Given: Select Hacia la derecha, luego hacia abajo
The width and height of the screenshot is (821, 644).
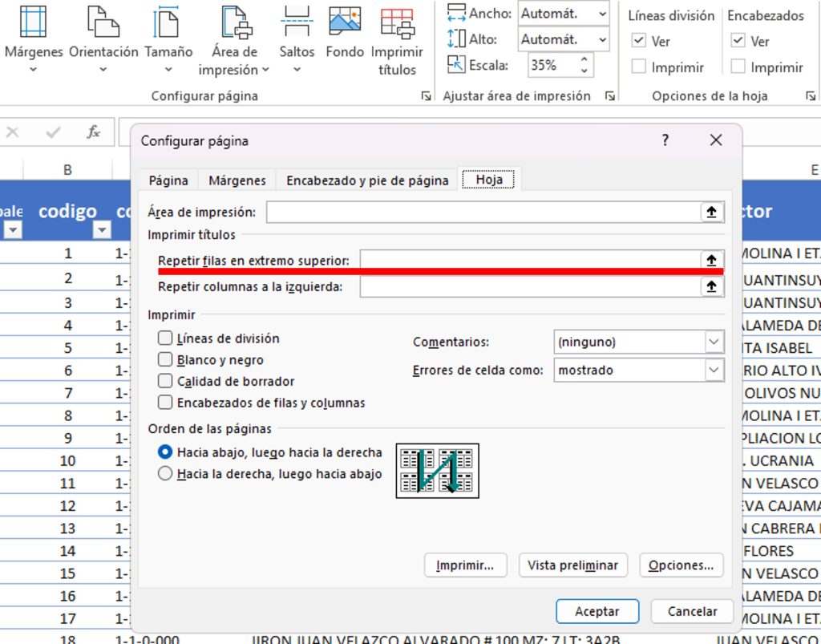Looking at the screenshot, I should [x=165, y=474].
